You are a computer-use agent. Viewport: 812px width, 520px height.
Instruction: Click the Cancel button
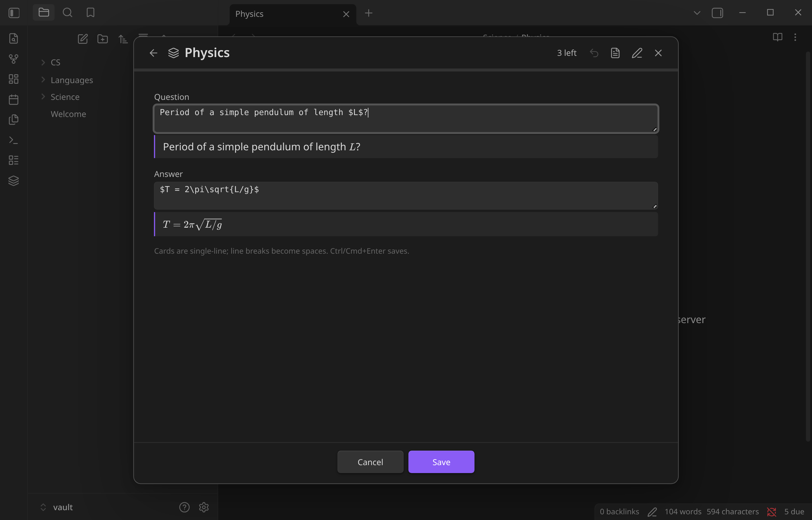(370, 462)
